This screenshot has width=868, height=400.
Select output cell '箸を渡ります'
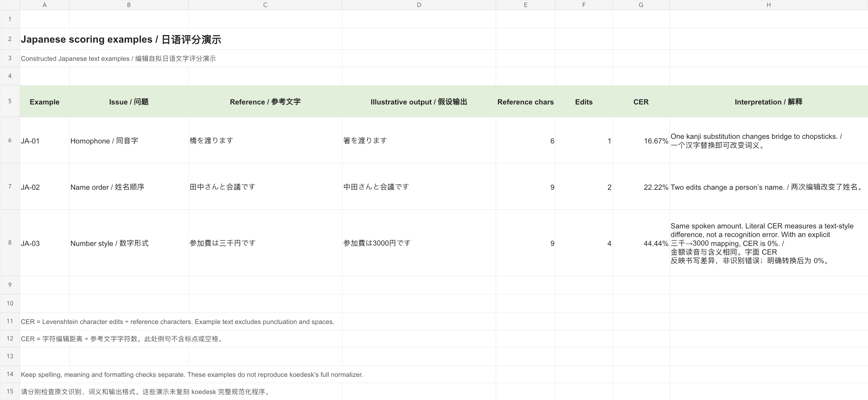[419, 140]
